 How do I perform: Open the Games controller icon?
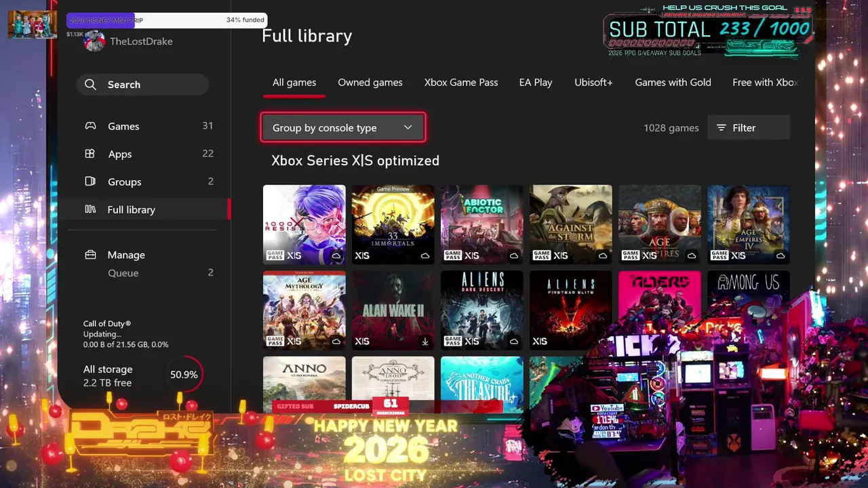(90, 126)
